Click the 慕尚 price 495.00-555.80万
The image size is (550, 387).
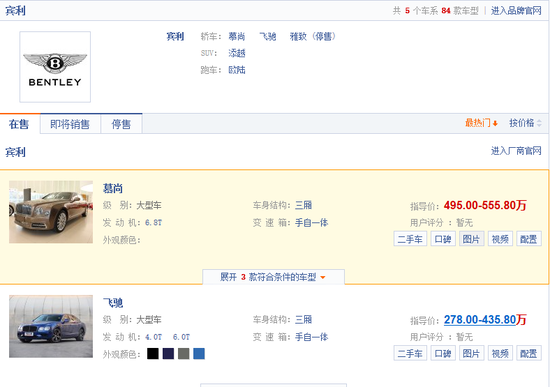pyautogui.click(x=485, y=205)
